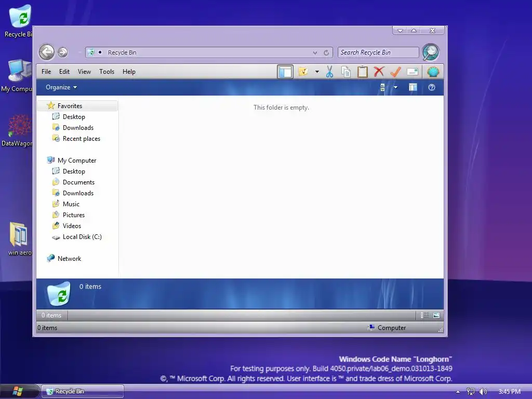Click the '0 items' text in bottom status bar
The height and width of the screenshot is (399, 532).
click(47, 328)
